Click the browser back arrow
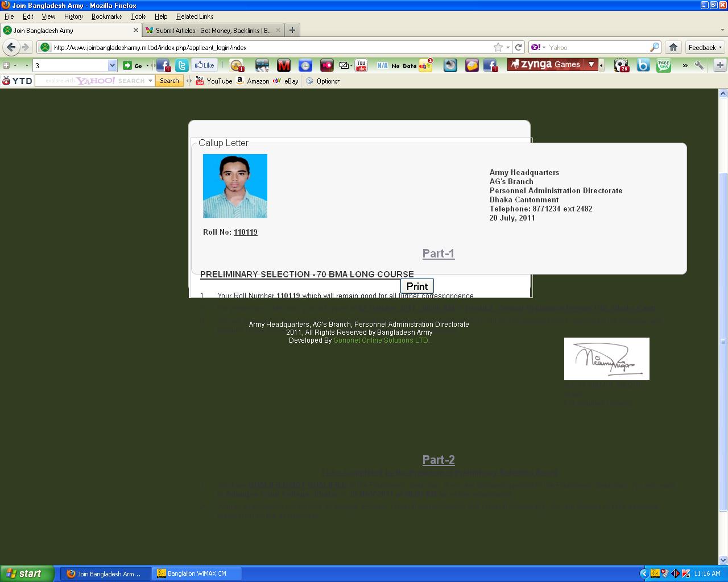The image size is (728, 582). (x=11, y=47)
